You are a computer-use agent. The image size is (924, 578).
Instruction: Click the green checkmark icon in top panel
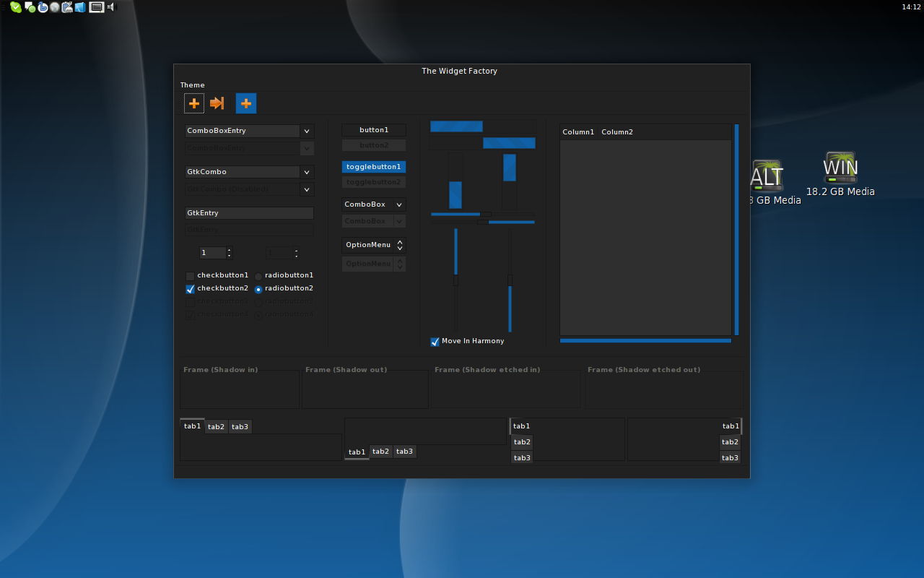[16, 7]
